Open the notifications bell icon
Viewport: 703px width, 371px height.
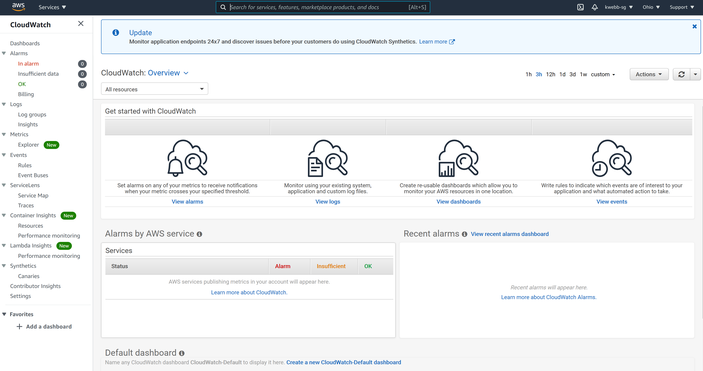pos(595,7)
